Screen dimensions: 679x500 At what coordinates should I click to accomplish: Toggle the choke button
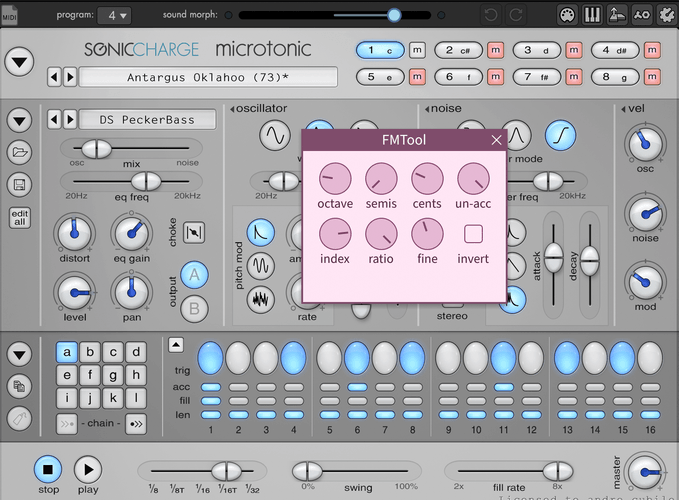click(194, 233)
